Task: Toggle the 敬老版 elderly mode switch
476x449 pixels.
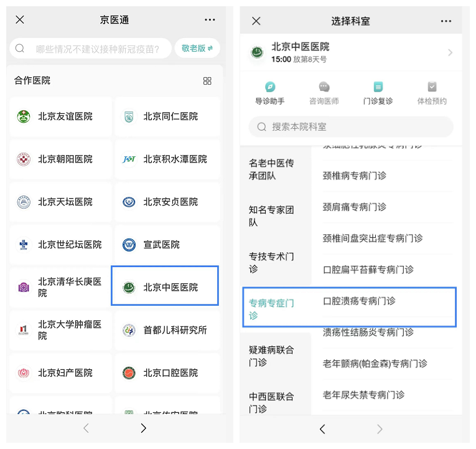Action: point(197,48)
